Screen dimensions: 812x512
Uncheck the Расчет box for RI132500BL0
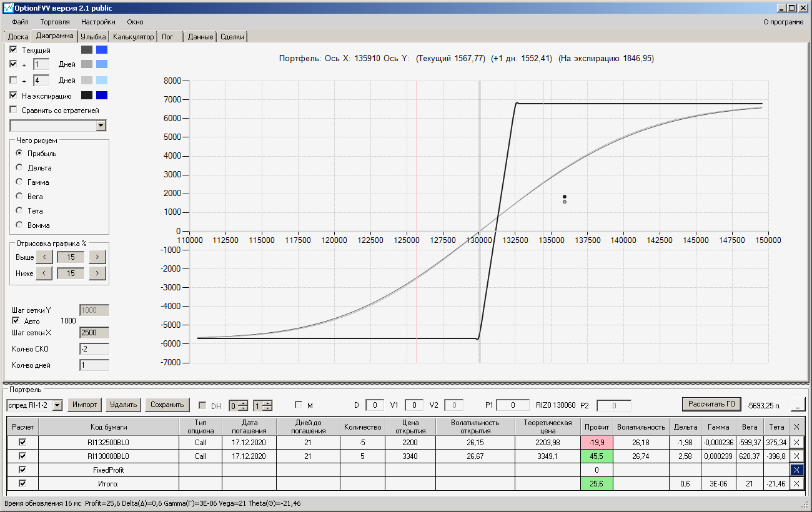tap(22, 442)
